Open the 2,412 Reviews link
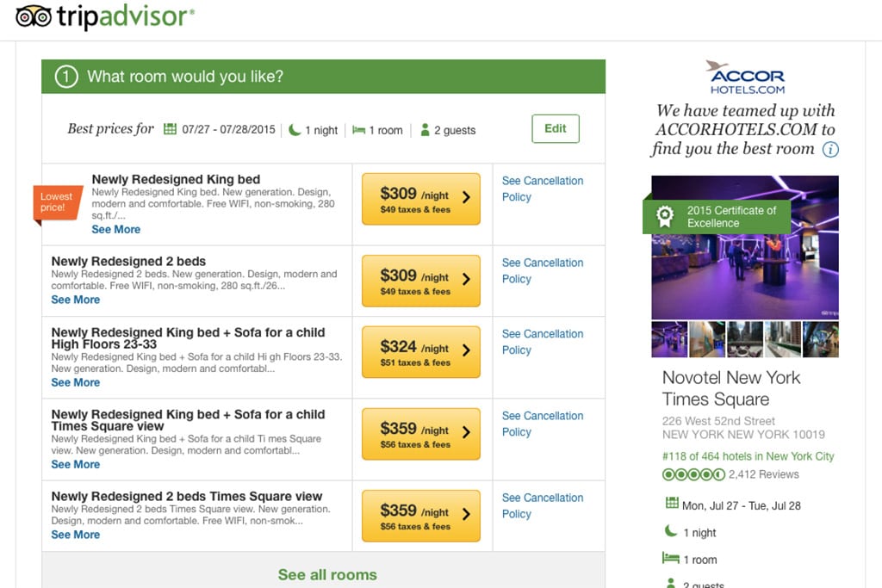Viewport: 882px width, 588px height. point(763,474)
